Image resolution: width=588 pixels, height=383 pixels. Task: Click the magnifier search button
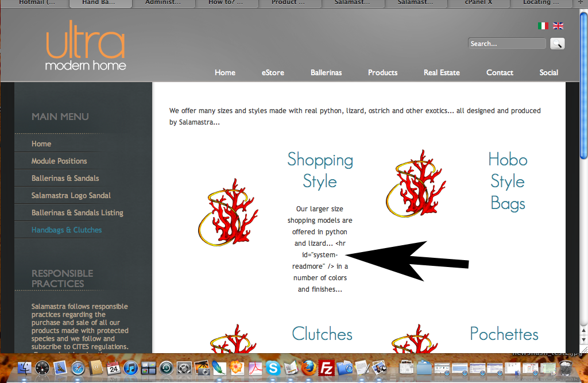557,44
